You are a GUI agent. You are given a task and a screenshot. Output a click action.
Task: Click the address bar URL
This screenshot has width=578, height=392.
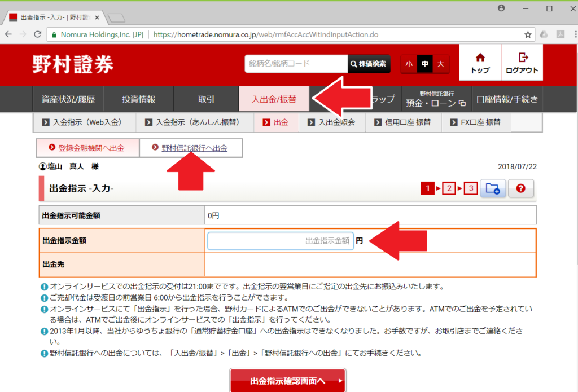[x=265, y=34]
